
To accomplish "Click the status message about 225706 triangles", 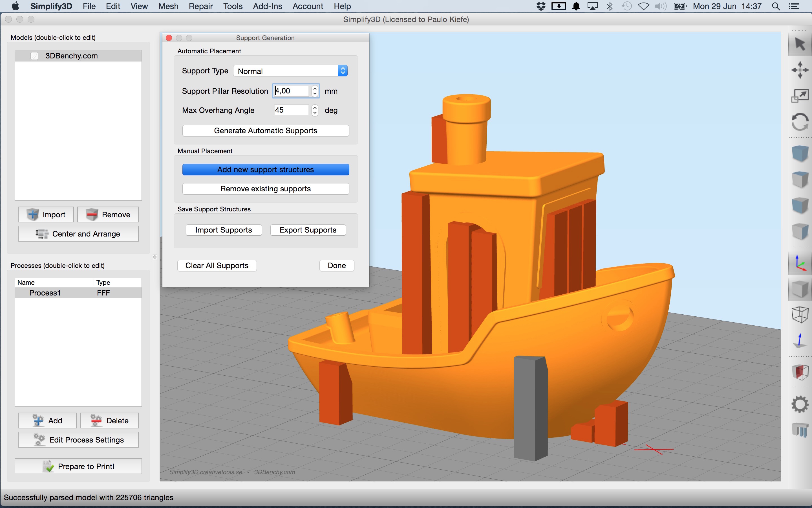I will coord(89,498).
